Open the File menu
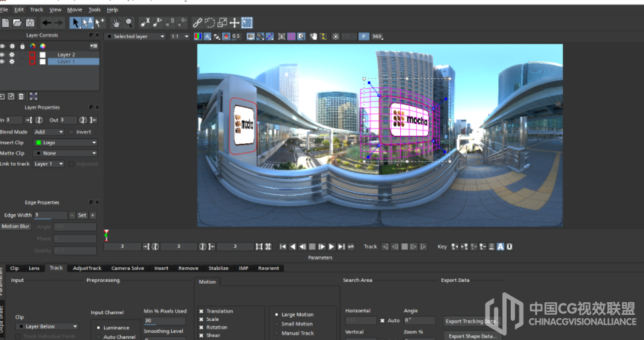 (4, 9)
